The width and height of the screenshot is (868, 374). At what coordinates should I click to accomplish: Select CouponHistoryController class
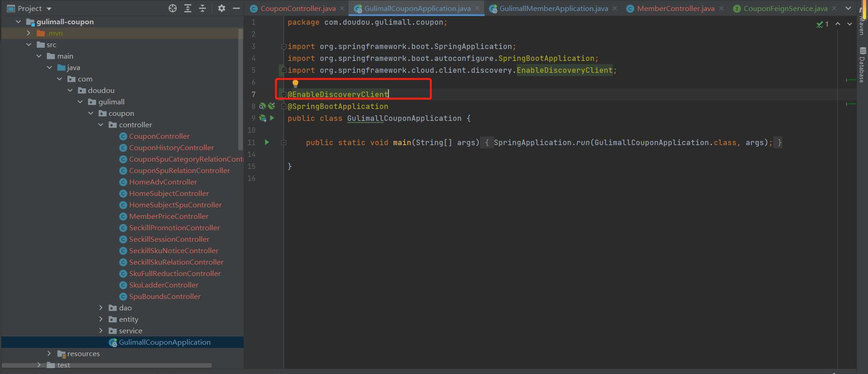tap(171, 147)
